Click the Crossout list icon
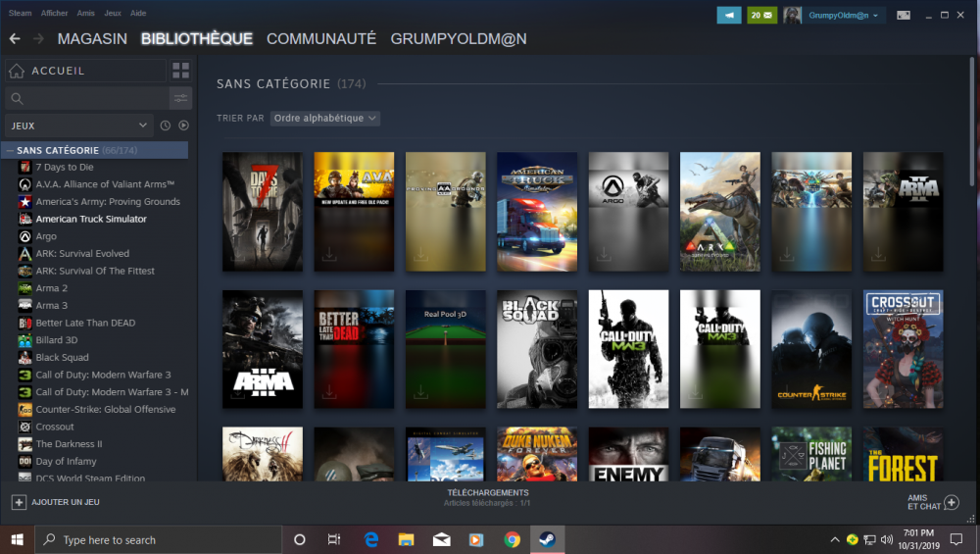The height and width of the screenshot is (554, 980). click(25, 428)
